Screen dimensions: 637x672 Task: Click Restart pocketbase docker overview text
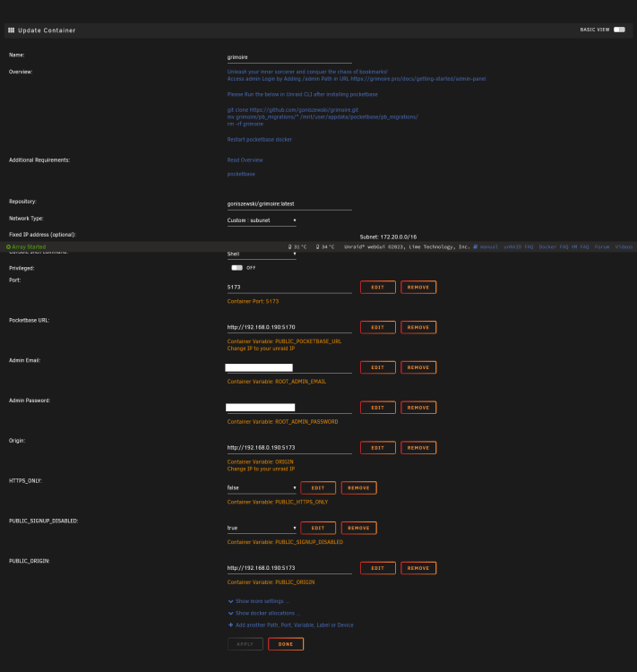[259, 139]
